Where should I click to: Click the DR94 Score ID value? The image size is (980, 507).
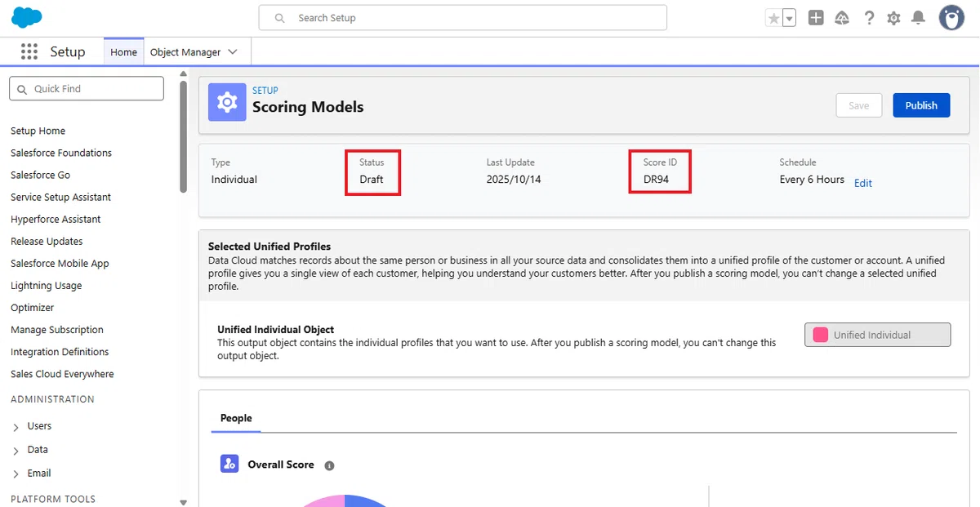pos(657,180)
